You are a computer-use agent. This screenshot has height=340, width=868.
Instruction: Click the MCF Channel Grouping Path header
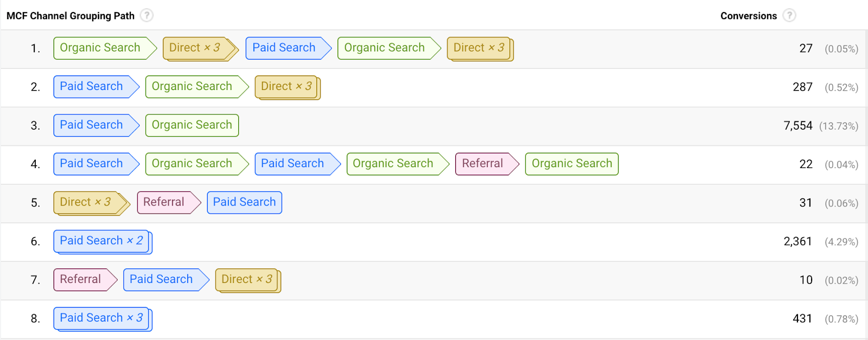click(x=71, y=16)
